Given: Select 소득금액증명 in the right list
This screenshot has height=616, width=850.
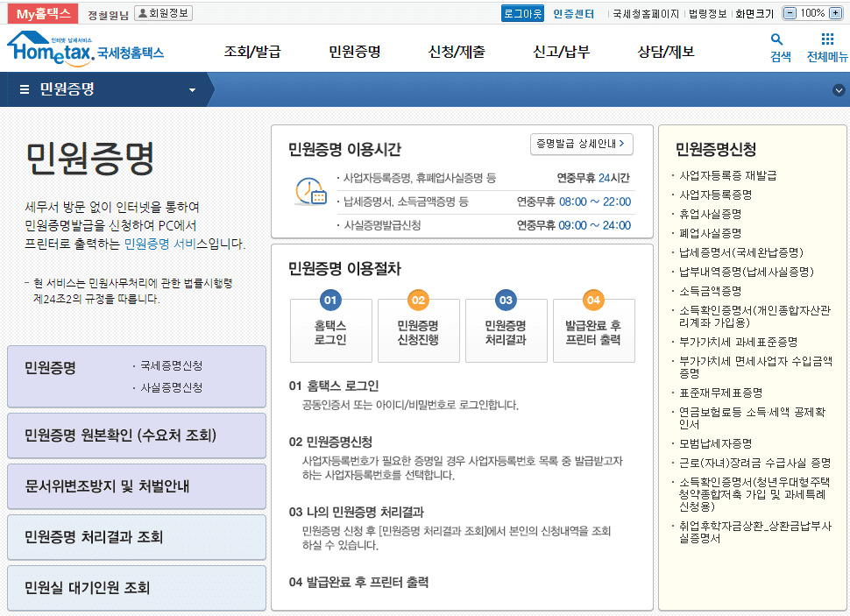Looking at the screenshot, I should pos(710,291).
